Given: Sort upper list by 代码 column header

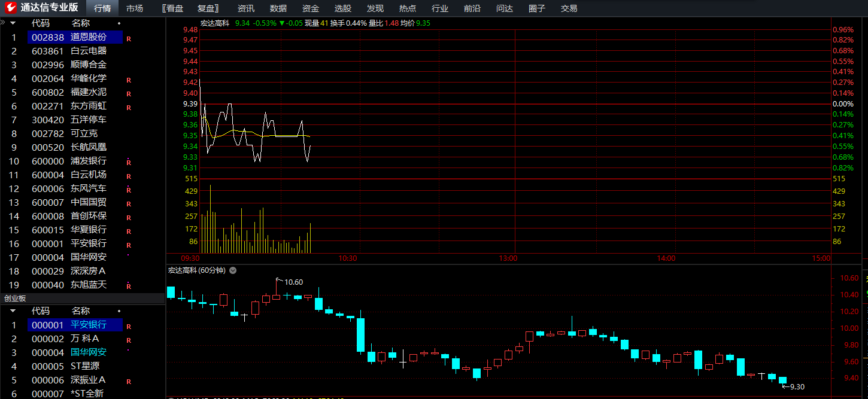Looking at the screenshot, I should (41, 23).
